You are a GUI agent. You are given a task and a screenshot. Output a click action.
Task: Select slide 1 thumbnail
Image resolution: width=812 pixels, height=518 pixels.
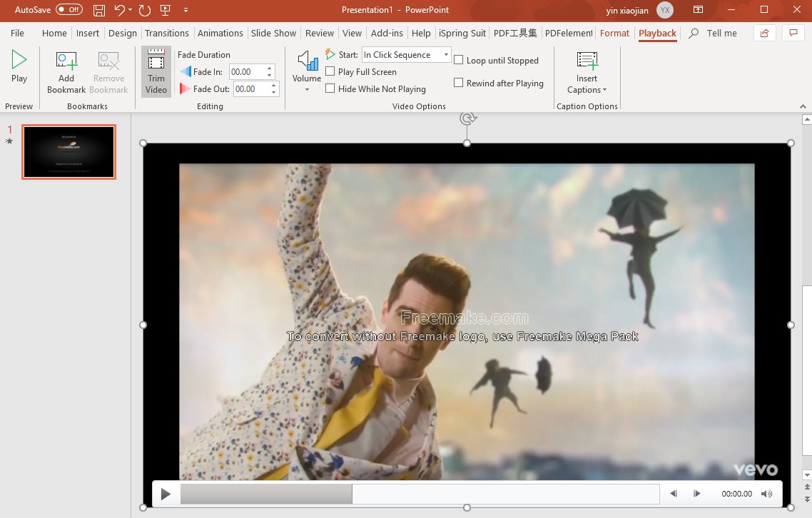tap(69, 152)
